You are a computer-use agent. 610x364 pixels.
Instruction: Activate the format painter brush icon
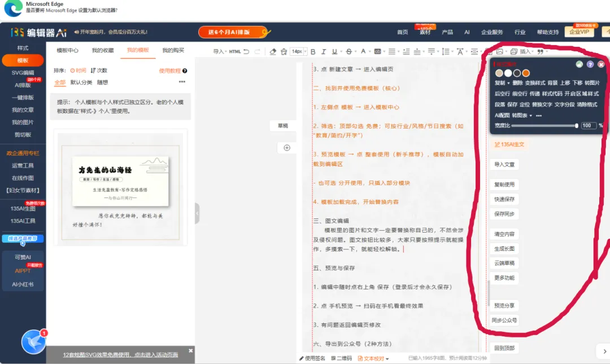click(x=284, y=51)
